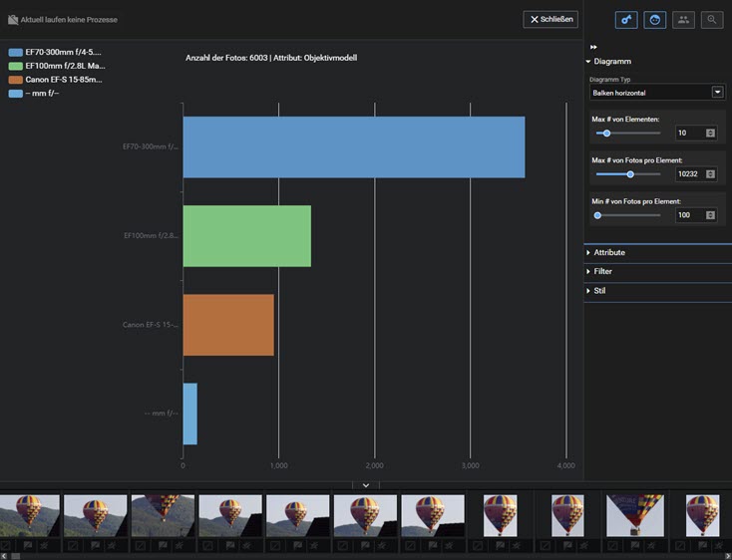Click the no-processes status icon
Image resolution: width=732 pixels, height=560 pixels.
click(x=13, y=20)
